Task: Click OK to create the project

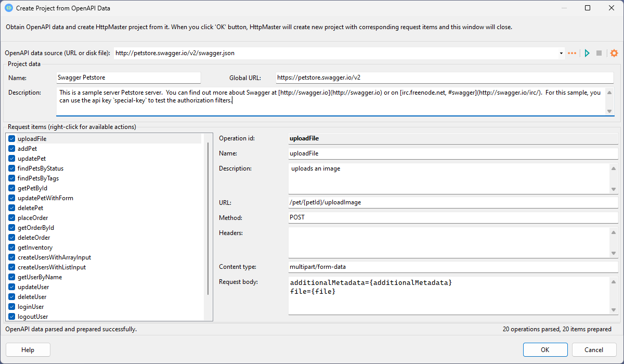Action: pyautogui.click(x=545, y=350)
